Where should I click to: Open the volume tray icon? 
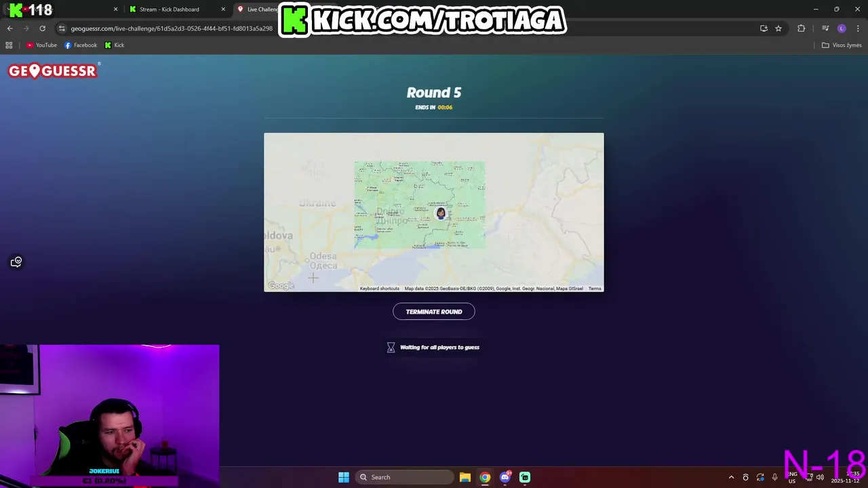click(820, 477)
